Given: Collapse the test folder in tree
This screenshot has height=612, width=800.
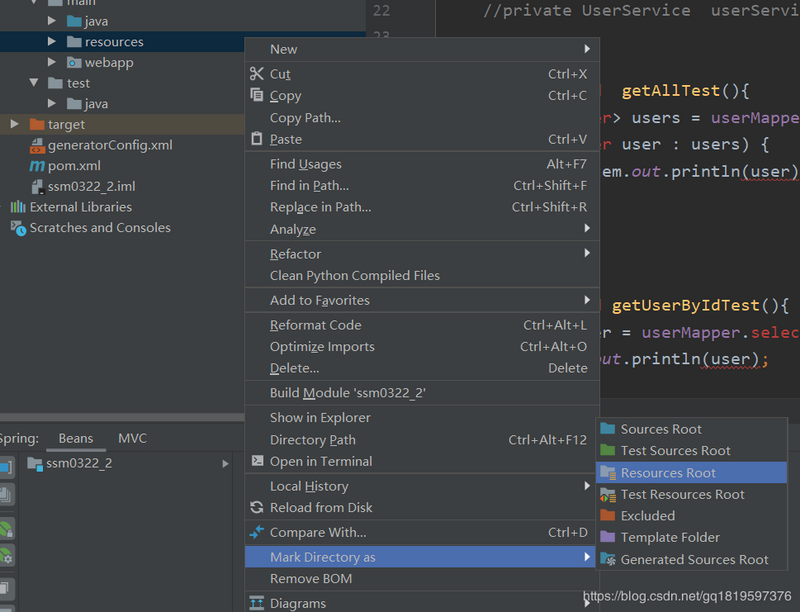Looking at the screenshot, I should tap(34, 83).
